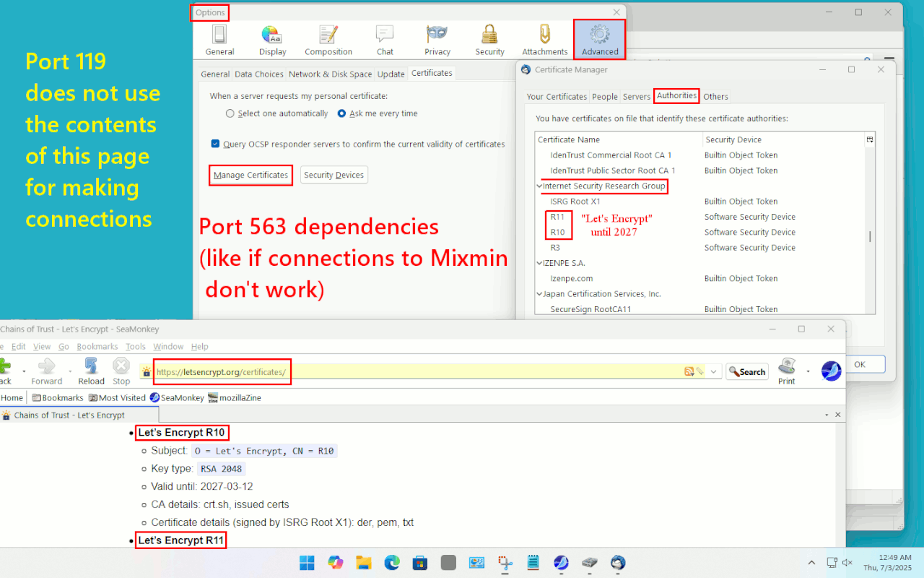The width and height of the screenshot is (924, 578).
Task: Click the SeaMonkey throbber logo at toolbar end
Action: (x=831, y=371)
